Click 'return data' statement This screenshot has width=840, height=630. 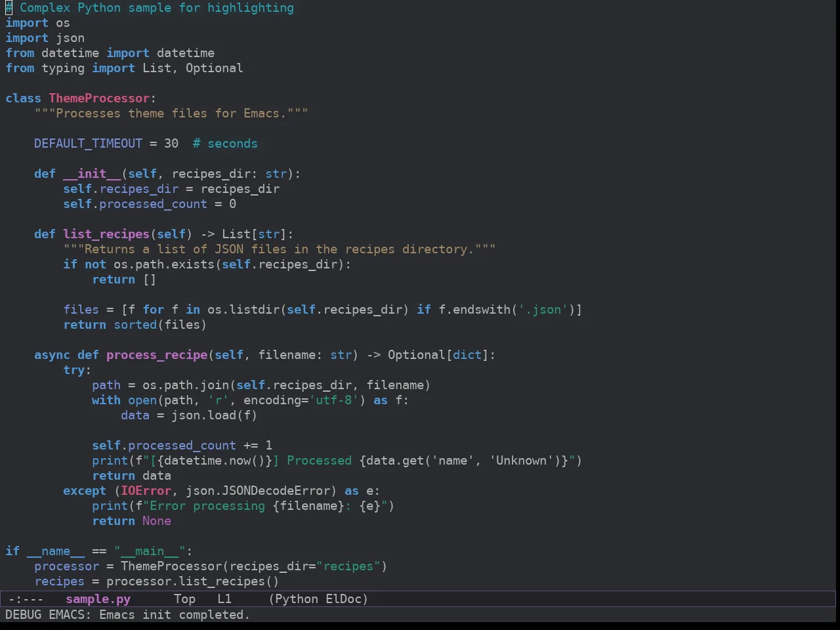click(x=131, y=476)
